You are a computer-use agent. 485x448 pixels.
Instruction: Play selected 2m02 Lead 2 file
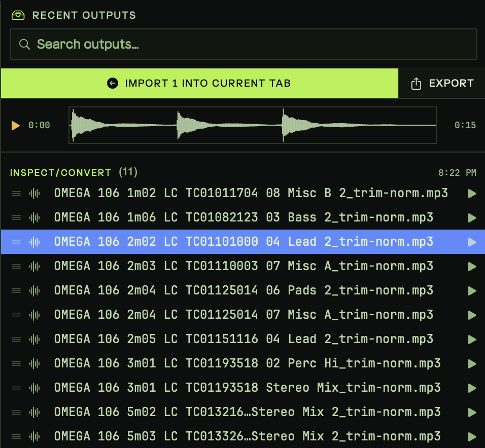click(x=472, y=242)
